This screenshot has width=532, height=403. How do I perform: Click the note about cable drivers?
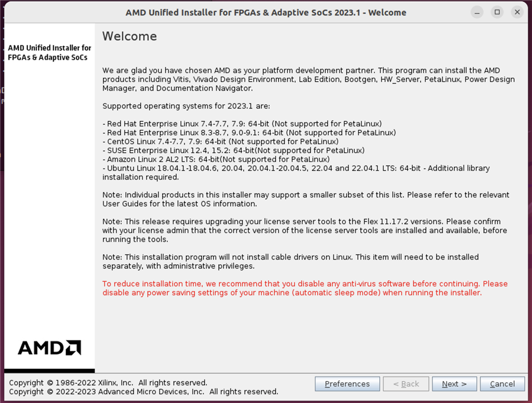pos(290,261)
